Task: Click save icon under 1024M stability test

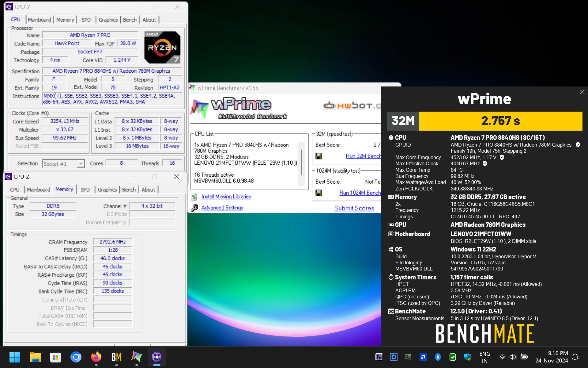Action: click(x=319, y=193)
